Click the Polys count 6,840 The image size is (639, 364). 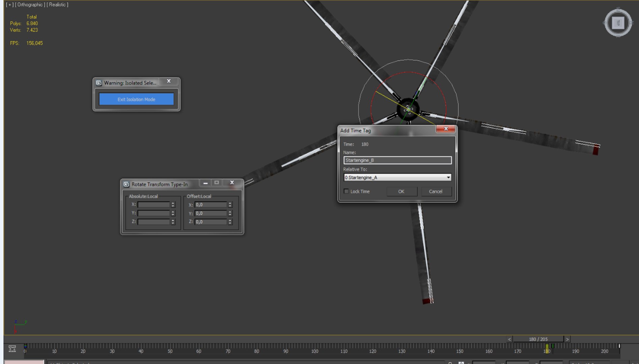coord(32,23)
